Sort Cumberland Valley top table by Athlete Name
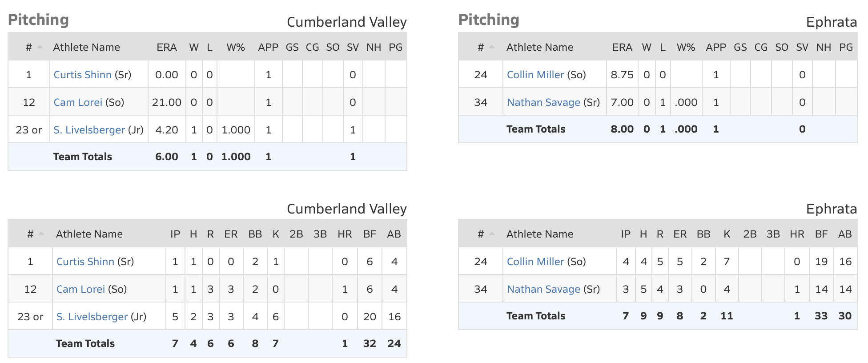Screen dimensions: 868x363 point(87,47)
